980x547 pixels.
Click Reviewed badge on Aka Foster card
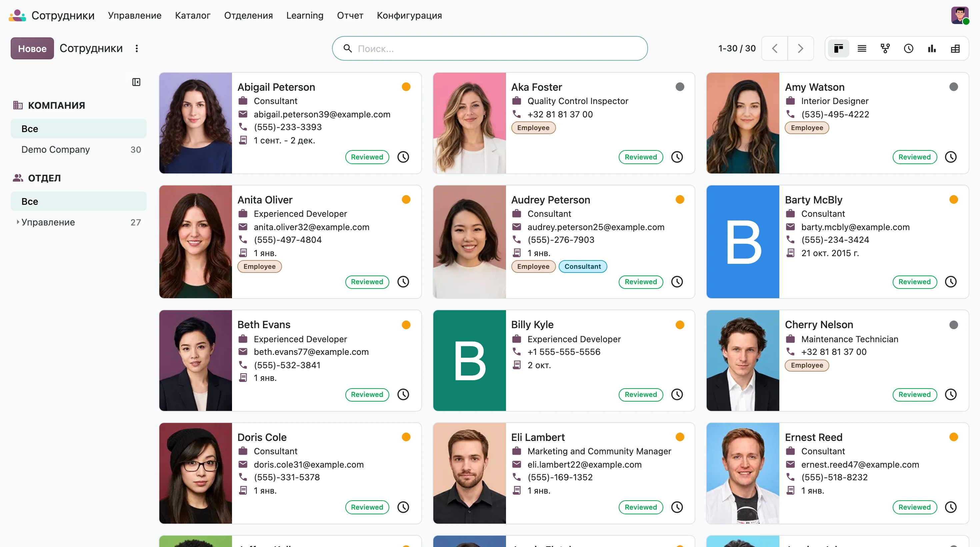coord(641,157)
